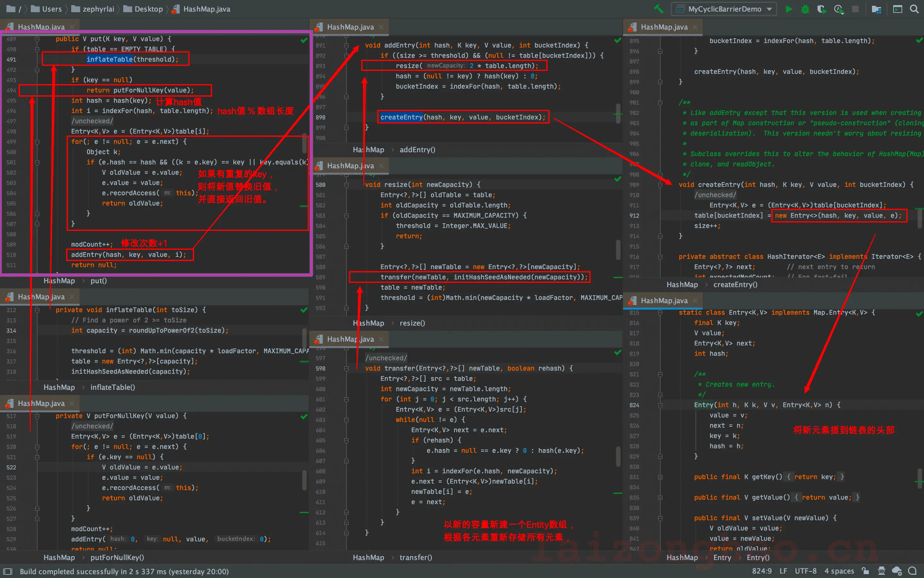The width and height of the screenshot is (924, 578).
Task: Click the tool windows icon beside the build message
Action: (8, 571)
